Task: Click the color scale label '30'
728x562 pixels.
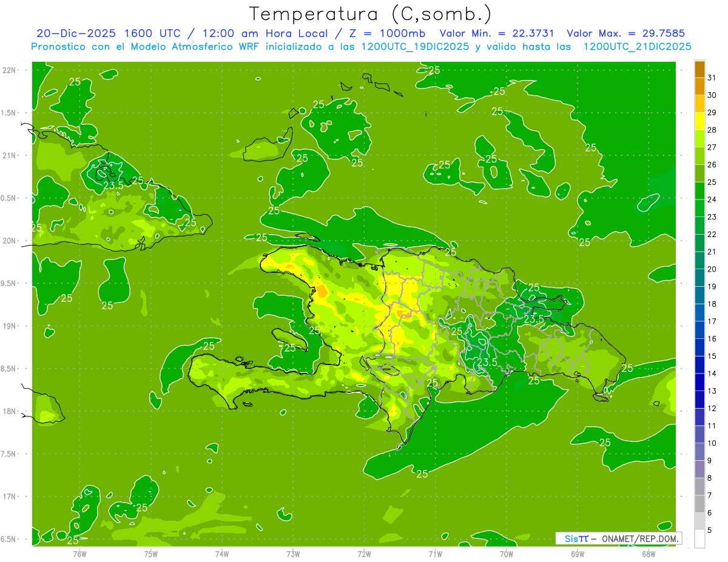Action: pos(712,95)
